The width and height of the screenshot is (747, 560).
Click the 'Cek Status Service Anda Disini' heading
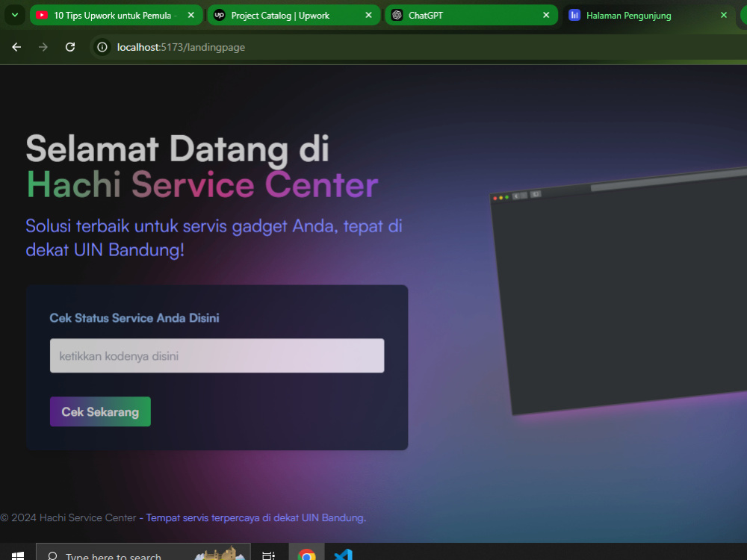[x=134, y=317]
